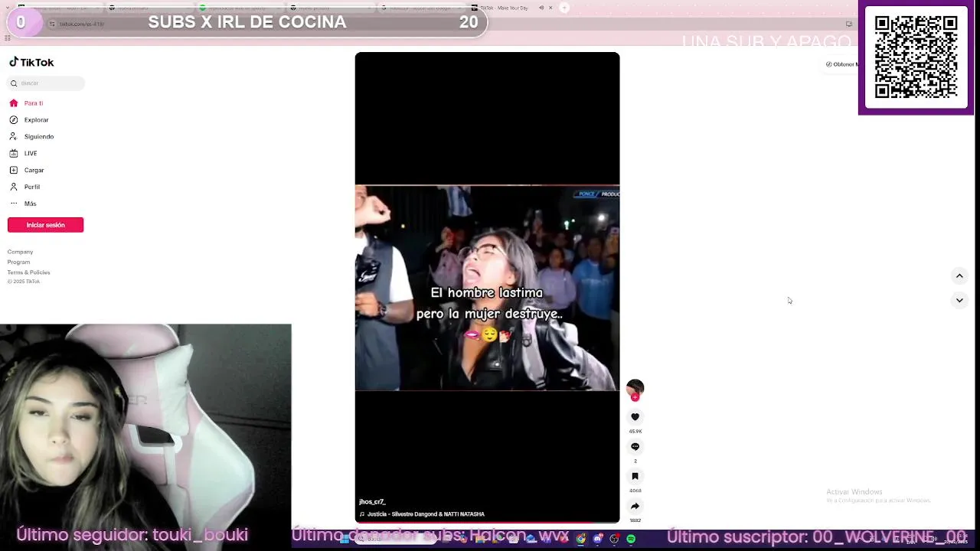Open the Discord icon in the taskbar

coord(598,540)
